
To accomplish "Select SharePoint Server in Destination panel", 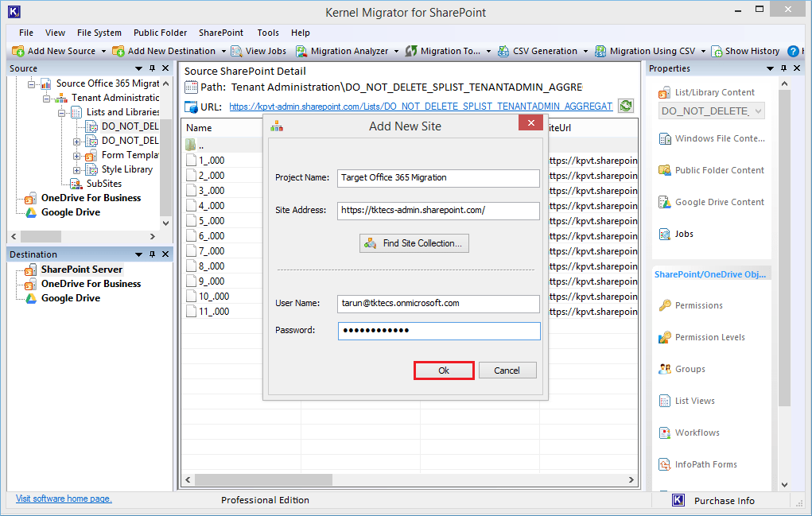I will pyautogui.click(x=82, y=270).
